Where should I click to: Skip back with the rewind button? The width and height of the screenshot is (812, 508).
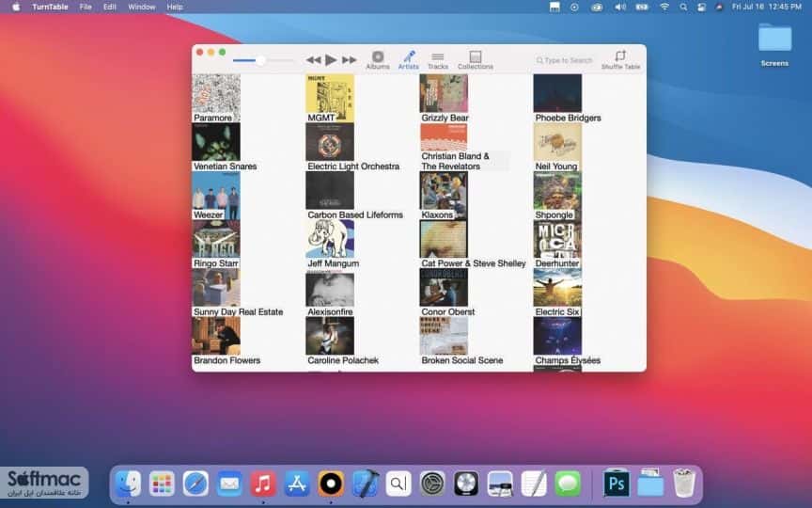[313, 60]
